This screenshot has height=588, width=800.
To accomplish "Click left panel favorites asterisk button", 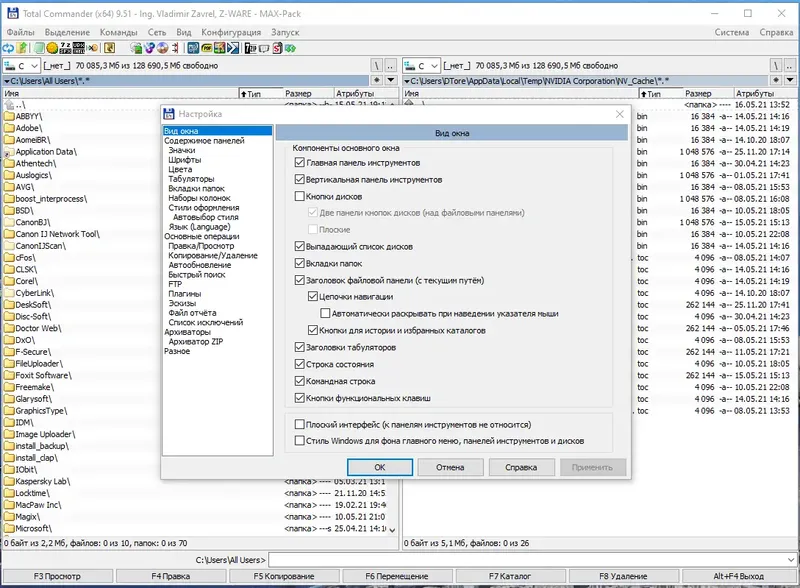I will click(377, 80).
